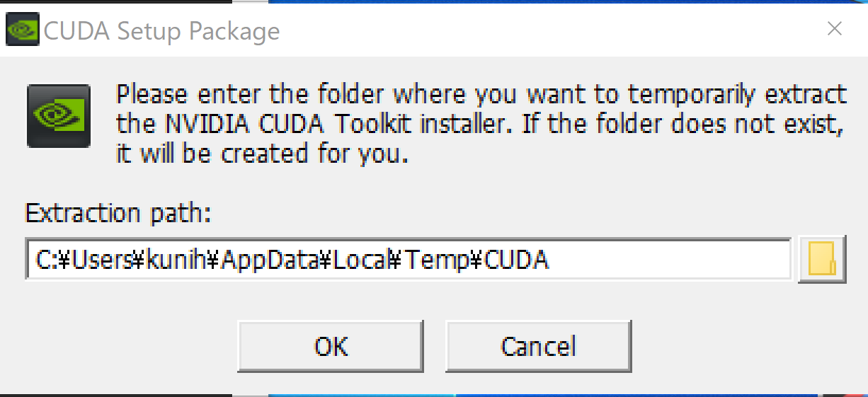The height and width of the screenshot is (397, 868).
Task: Focus the Extraction path text field
Action: click(409, 259)
